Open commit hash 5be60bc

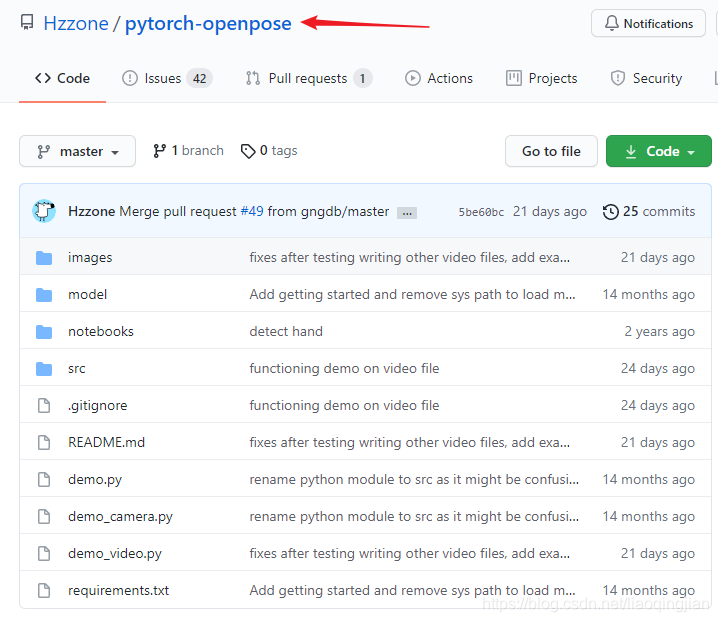click(x=481, y=212)
